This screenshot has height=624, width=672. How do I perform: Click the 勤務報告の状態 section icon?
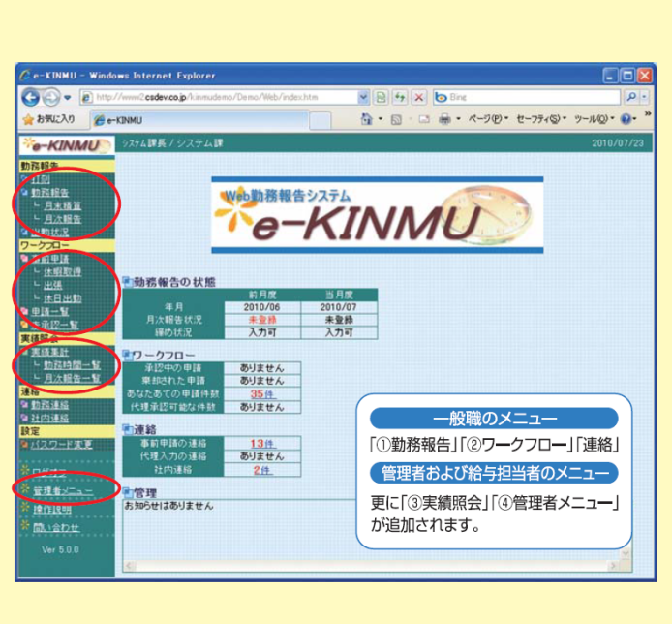point(127,282)
